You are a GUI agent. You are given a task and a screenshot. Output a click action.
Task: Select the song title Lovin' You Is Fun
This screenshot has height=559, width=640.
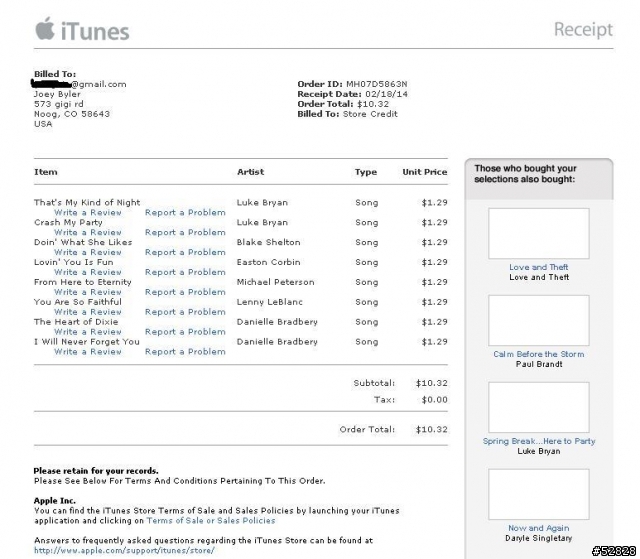pos(74,262)
